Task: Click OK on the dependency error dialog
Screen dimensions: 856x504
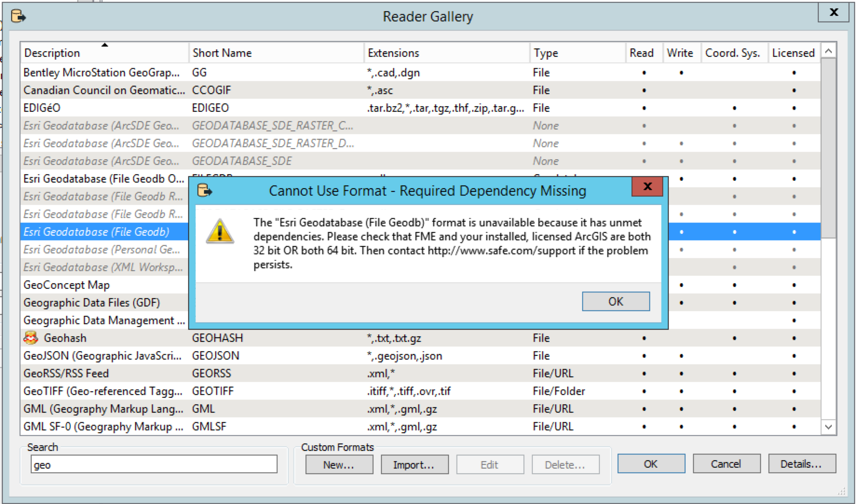Action: (616, 301)
